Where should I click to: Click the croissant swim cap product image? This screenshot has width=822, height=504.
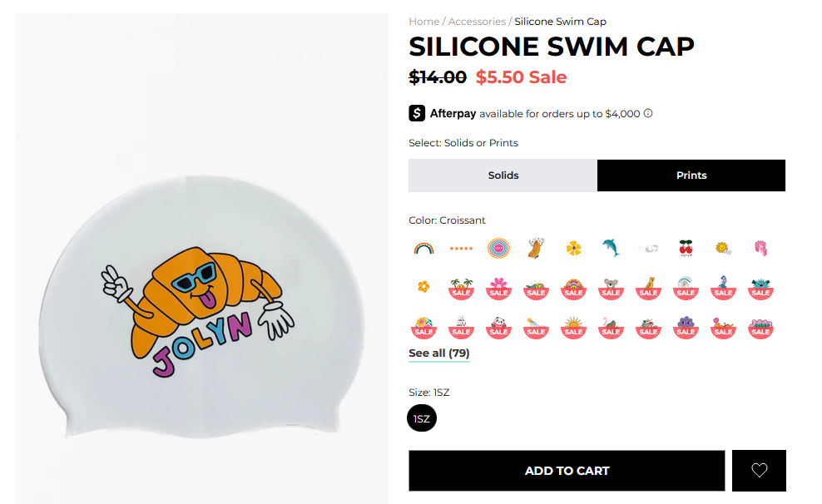pos(201,309)
